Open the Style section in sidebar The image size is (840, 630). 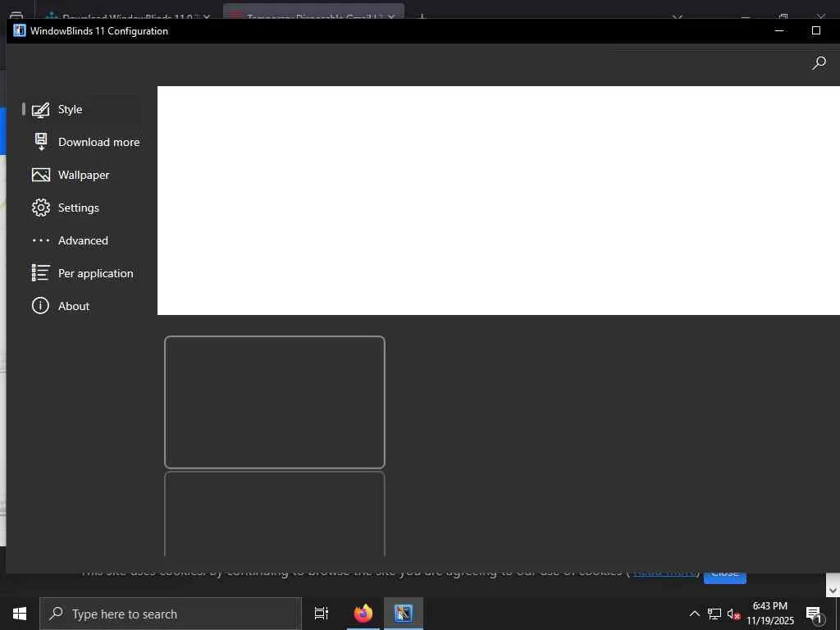pyautogui.click(x=81, y=109)
